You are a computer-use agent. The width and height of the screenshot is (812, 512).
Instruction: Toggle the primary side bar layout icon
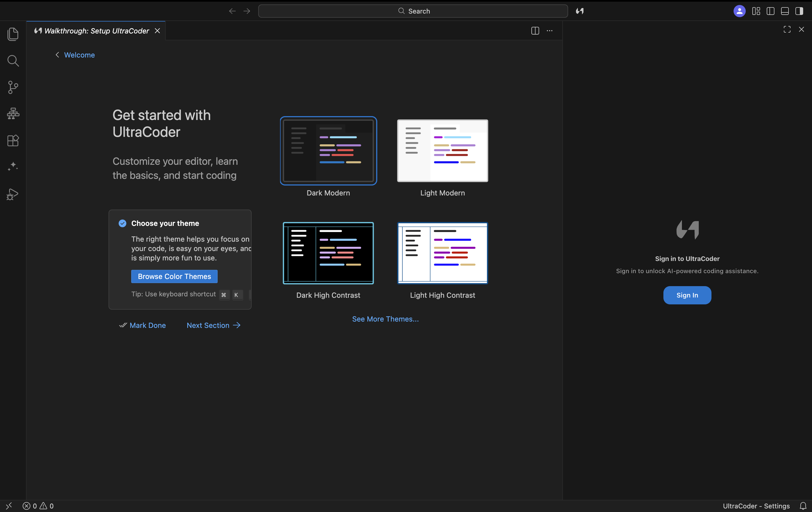771,11
